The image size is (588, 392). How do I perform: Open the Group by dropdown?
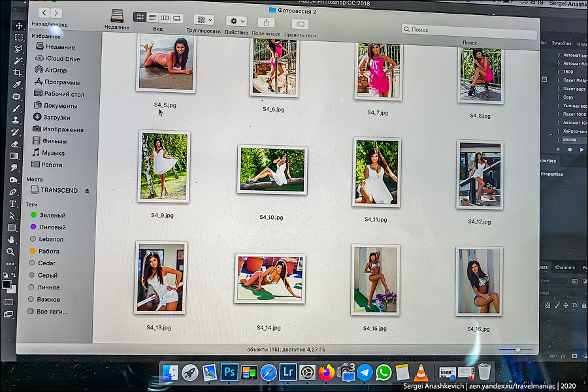[x=204, y=20]
